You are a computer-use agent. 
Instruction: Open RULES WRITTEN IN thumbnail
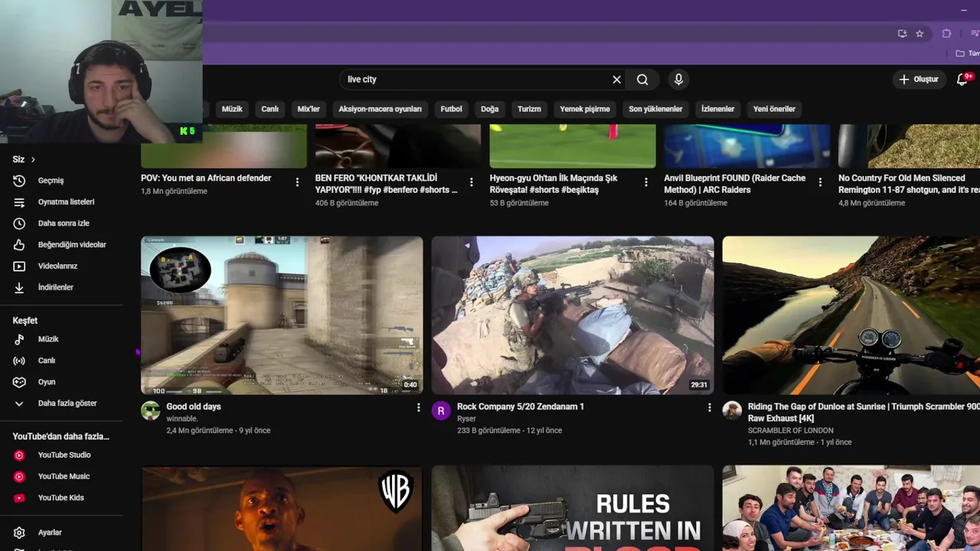573,508
